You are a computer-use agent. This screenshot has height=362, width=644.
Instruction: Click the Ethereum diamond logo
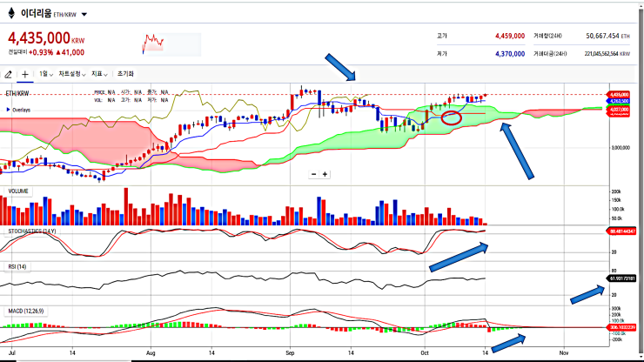[x=11, y=14]
